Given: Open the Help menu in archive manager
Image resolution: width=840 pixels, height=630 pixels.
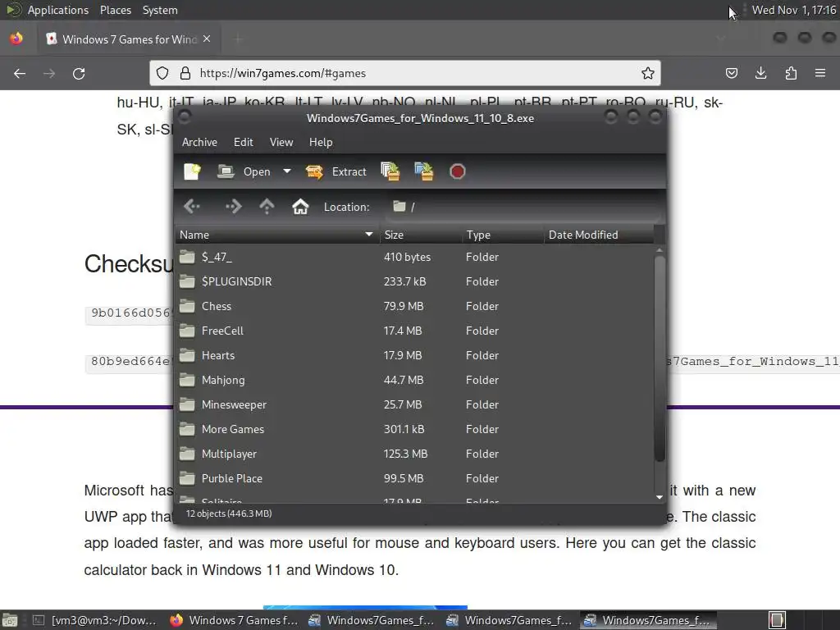Looking at the screenshot, I should pos(321,142).
